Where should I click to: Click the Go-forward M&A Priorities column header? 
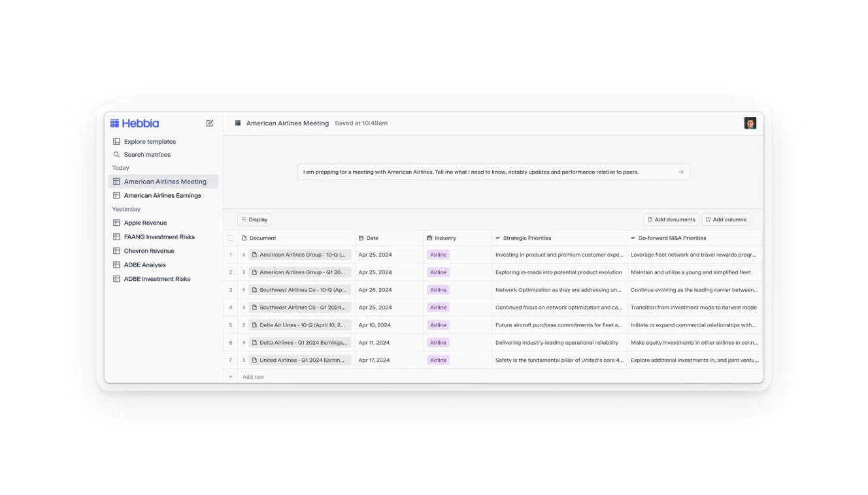coord(694,238)
